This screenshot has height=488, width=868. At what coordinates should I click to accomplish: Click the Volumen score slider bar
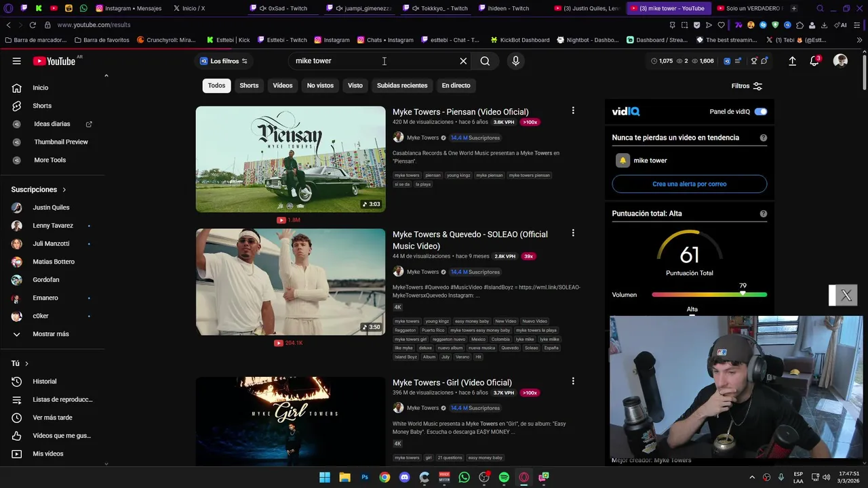pos(709,295)
